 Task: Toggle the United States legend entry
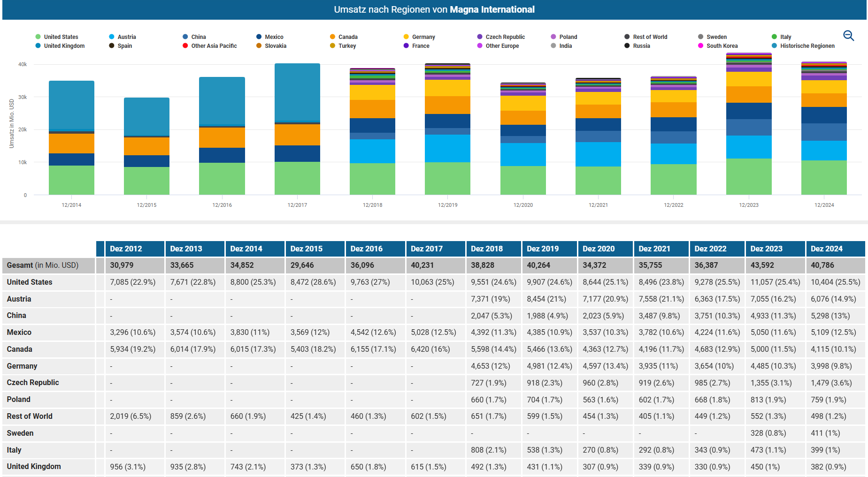(61, 37)
